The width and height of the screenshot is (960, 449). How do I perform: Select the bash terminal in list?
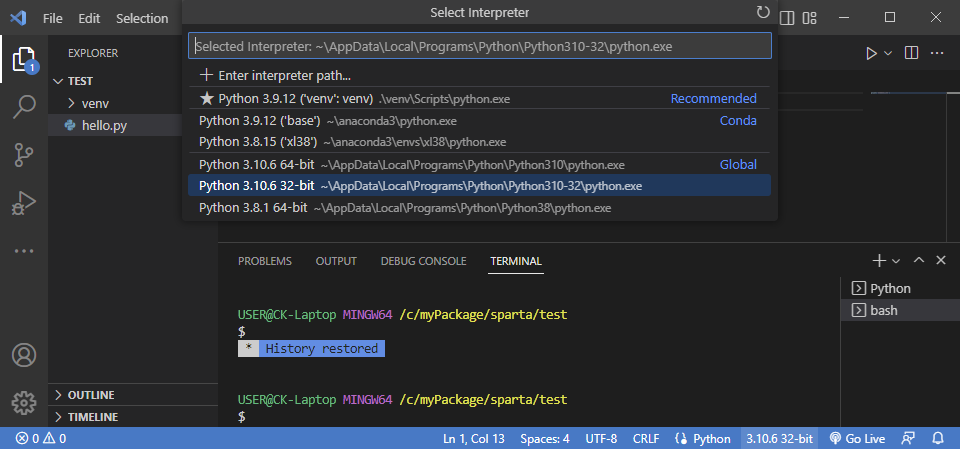pos(900,311)
